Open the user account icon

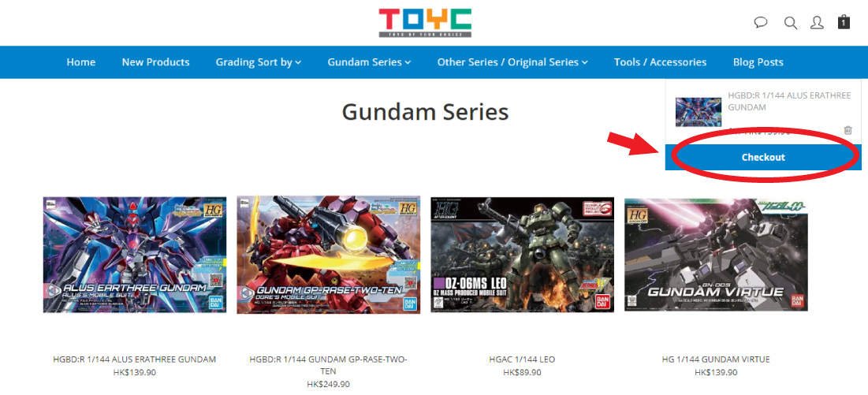coord(817,23)
